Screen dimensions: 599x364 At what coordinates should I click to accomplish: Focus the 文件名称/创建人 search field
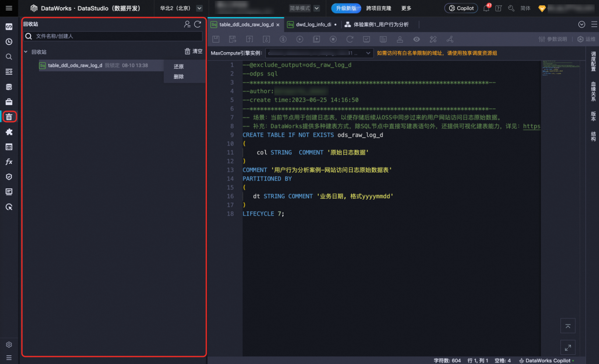(x=113, y=36)
